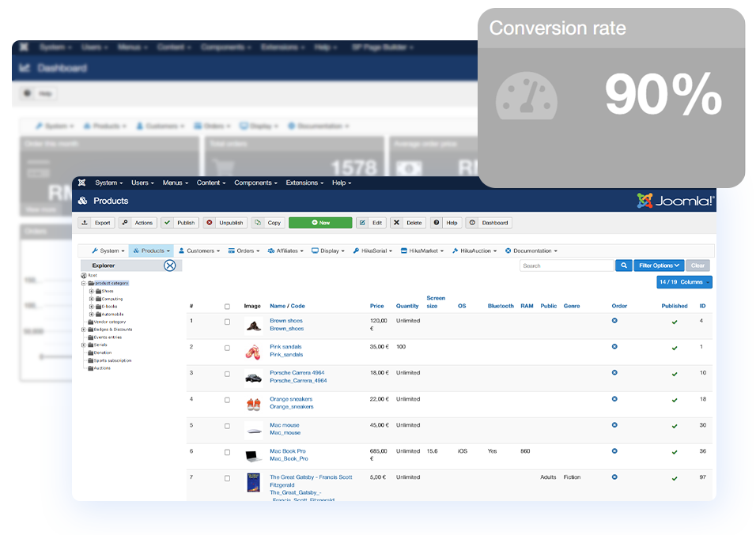Viewport: 756px width, 535px height.
Task: Click the Joomla icon in the Products window menu bar
Action: coord(82,183)
